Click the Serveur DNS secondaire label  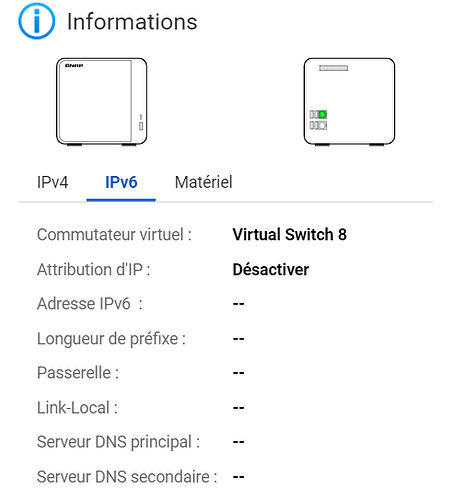pyautogui.click(x=127, y=477)
